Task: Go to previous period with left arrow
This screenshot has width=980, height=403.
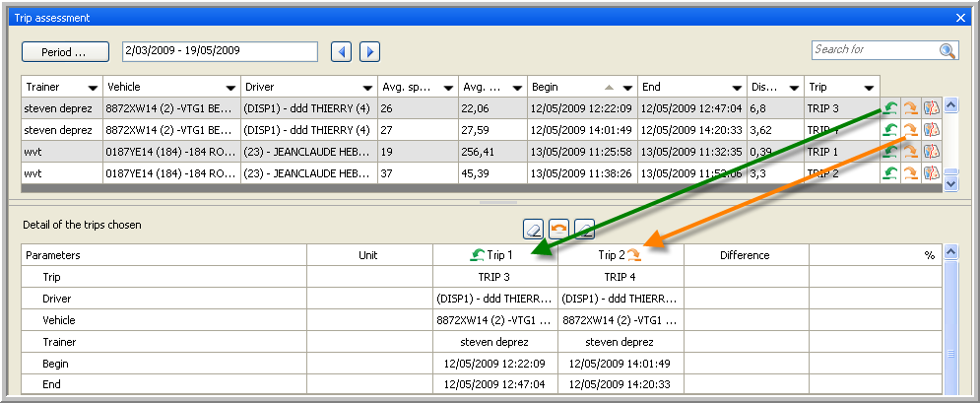Action: (341, 51)
